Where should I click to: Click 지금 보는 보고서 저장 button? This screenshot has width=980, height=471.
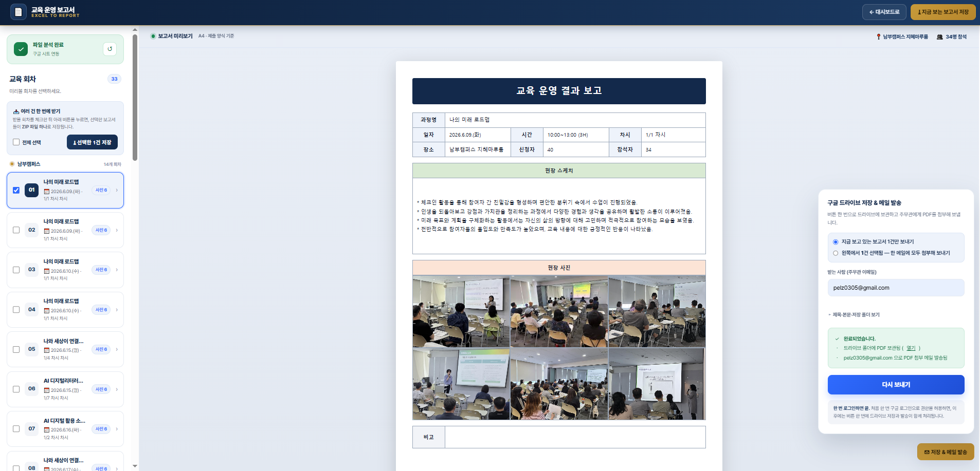tap(943, 12)
